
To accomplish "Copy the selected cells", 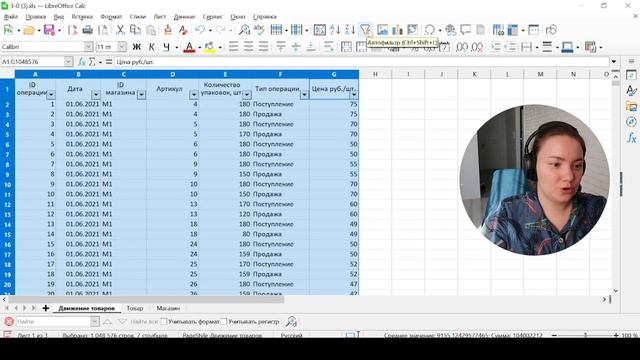I will [x=135, y=30].
